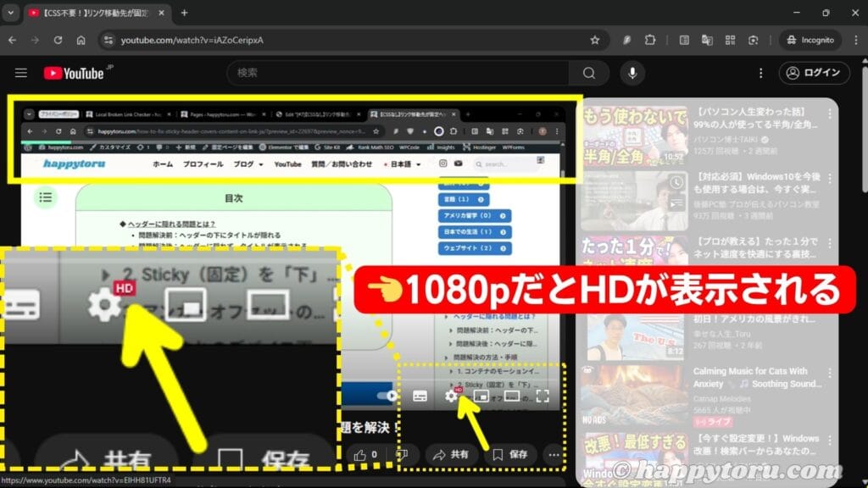Switch the player to miniplayer mode
Screen dimensions: 868x488
coord(481,396)
